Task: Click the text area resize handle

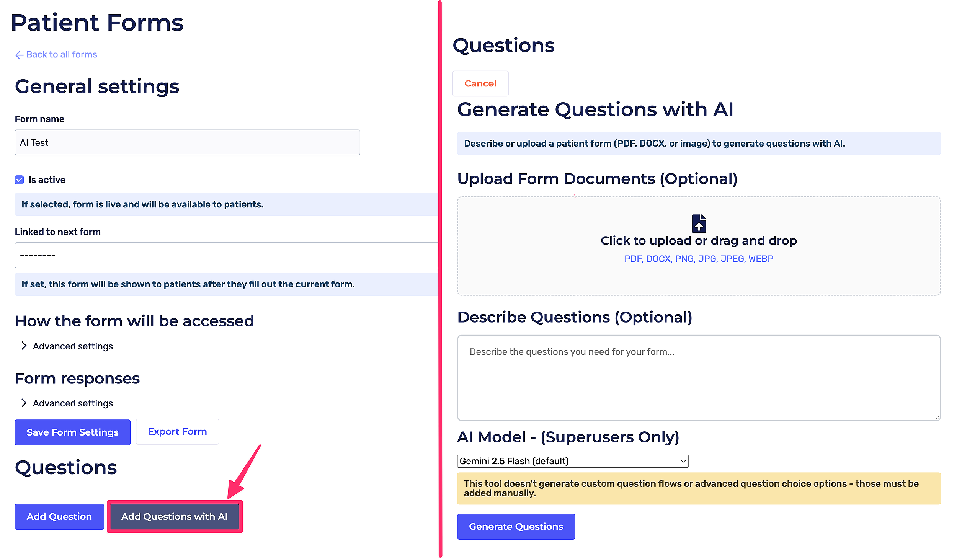Action: [937, 417]
